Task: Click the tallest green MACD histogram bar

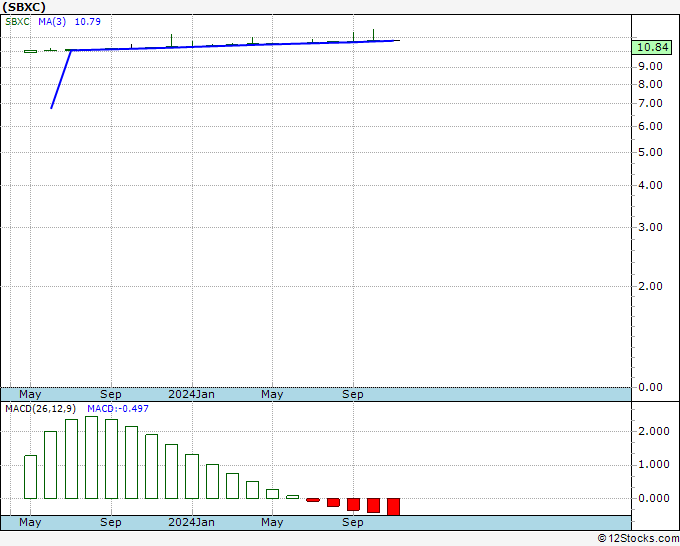Action: point(91,457)
